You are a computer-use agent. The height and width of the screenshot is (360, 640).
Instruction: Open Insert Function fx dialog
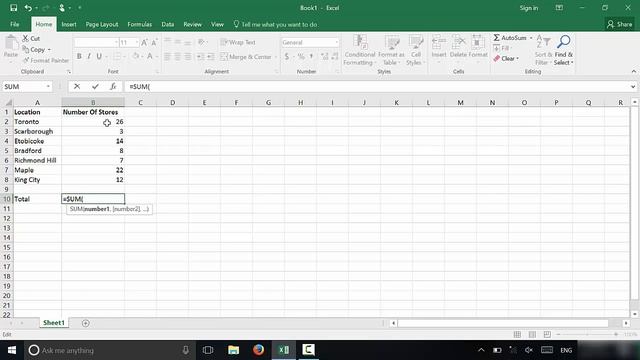(x=113, y=87)
